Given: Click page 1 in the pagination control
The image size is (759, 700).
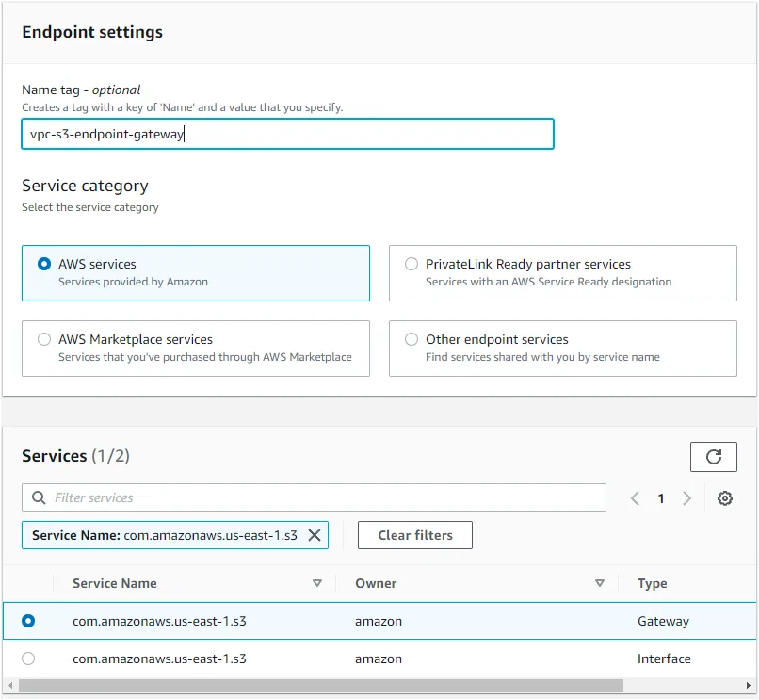Looking at the screenshot, I should click(660, 497).
